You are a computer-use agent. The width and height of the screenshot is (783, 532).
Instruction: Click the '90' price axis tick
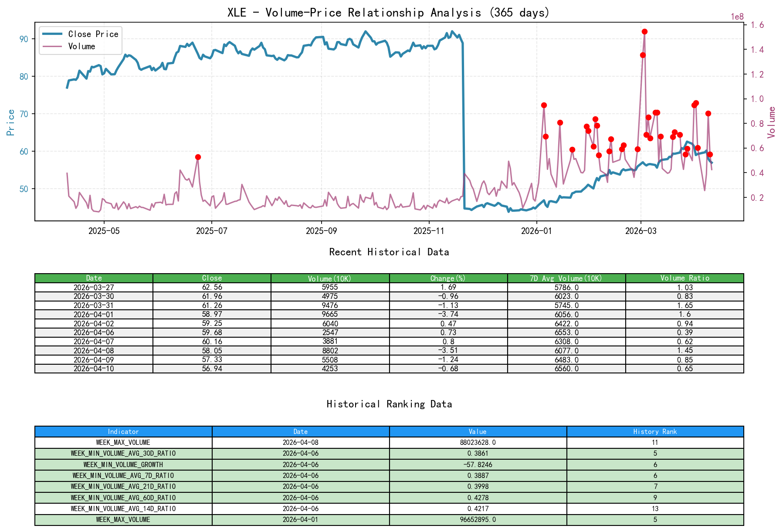[24, 39]
